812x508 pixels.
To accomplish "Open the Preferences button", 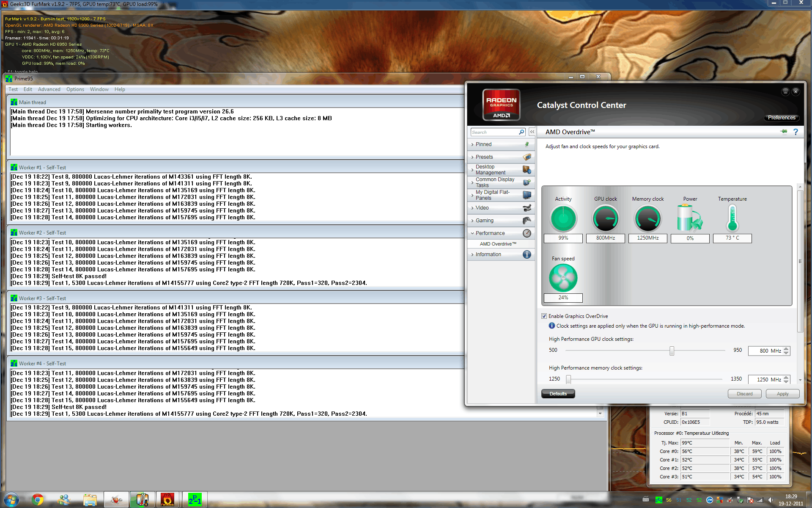I will point(782,118).
